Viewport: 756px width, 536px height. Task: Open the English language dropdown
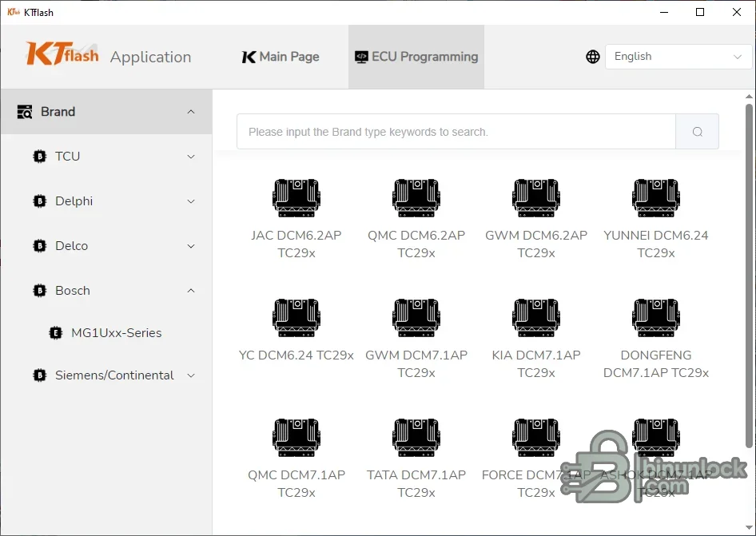678,57
